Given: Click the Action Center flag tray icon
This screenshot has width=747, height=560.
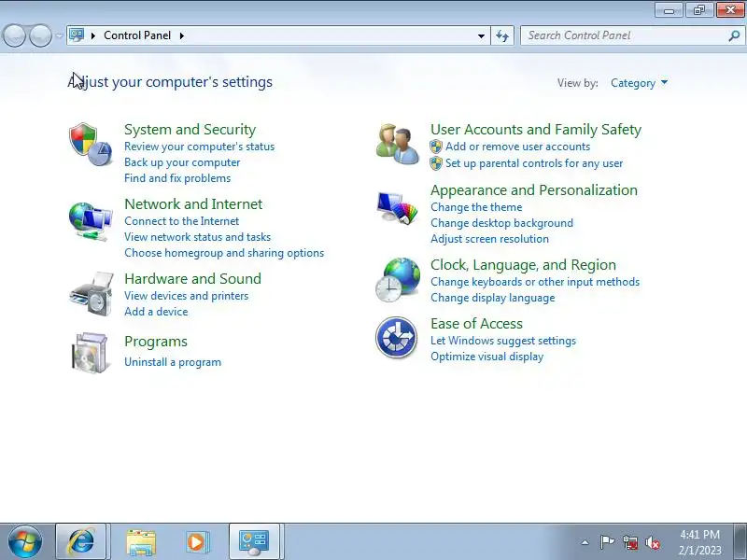Looking at the screenshot, I should tap(607, 542).
